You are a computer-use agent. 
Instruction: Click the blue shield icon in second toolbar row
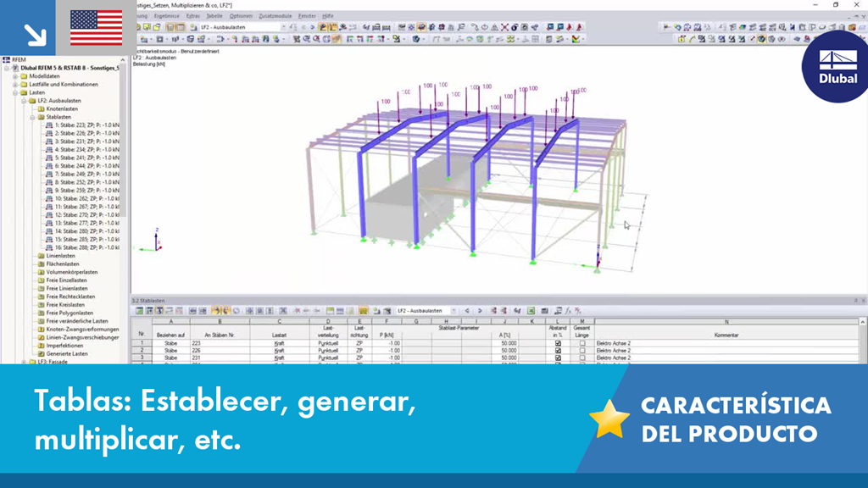coord(415,39)
